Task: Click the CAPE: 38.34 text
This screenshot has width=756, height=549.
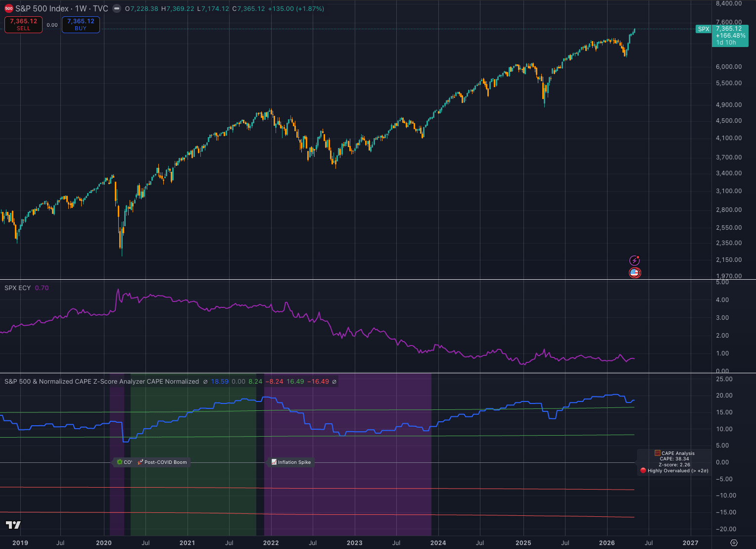Action: click(x=674, y=459)
